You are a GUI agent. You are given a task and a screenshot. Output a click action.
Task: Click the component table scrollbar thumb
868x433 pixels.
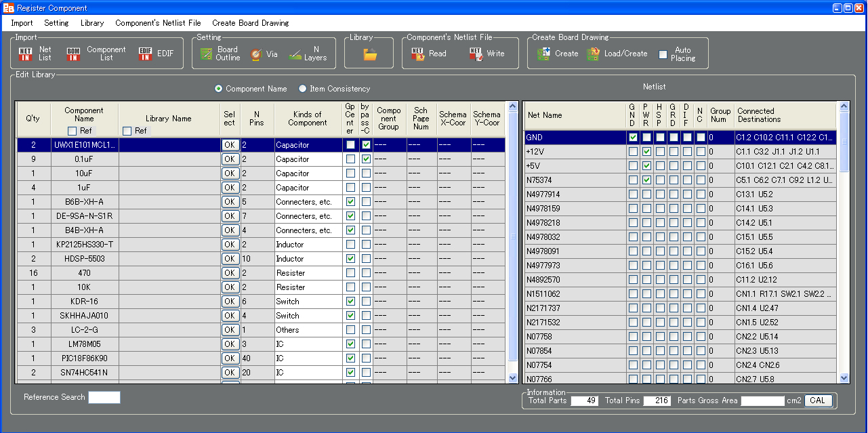click(513, 237)
